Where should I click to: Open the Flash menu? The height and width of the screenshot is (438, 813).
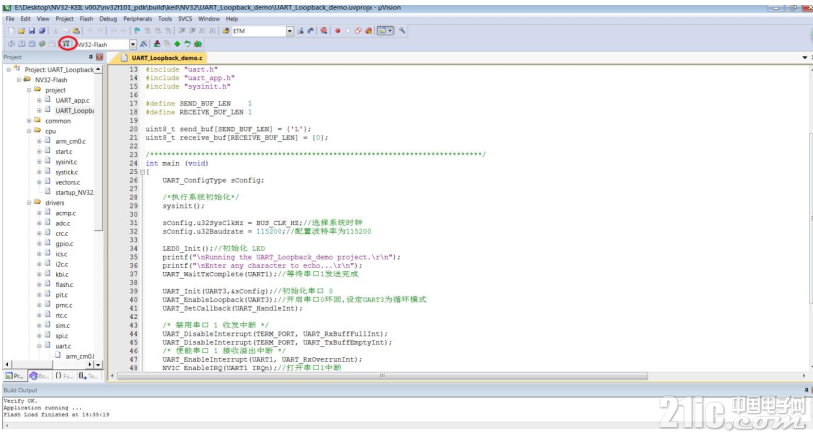pyautogui.click(x=86, y=19)
